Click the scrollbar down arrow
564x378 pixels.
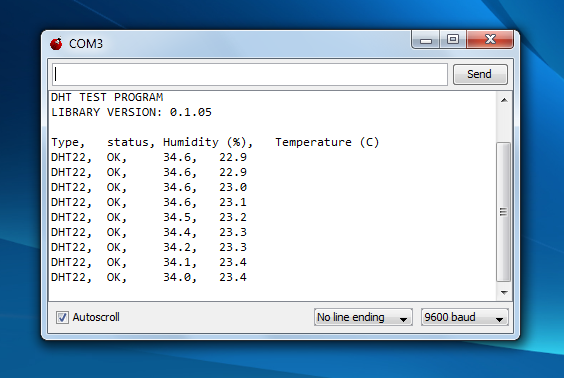click(504, 292)
